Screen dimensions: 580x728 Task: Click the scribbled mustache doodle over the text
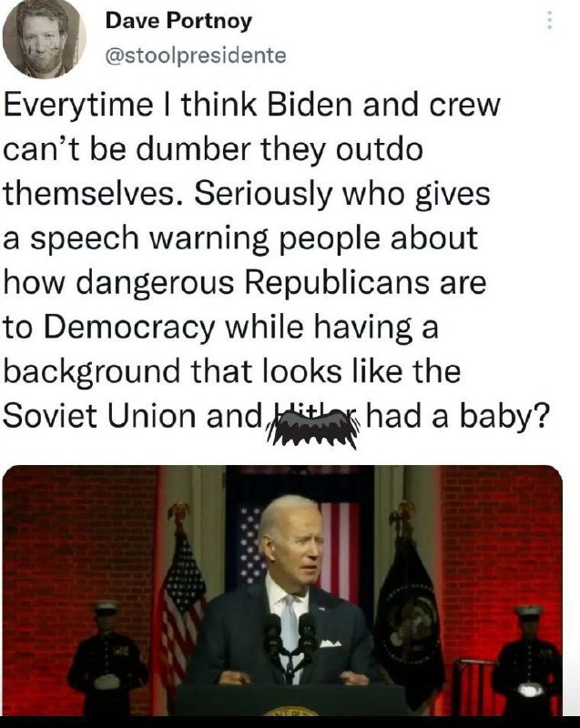313,428
